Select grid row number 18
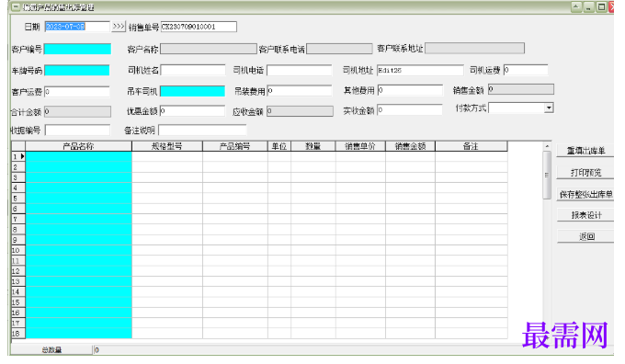This screenshot has height=364, width=625. pos(18,334)
